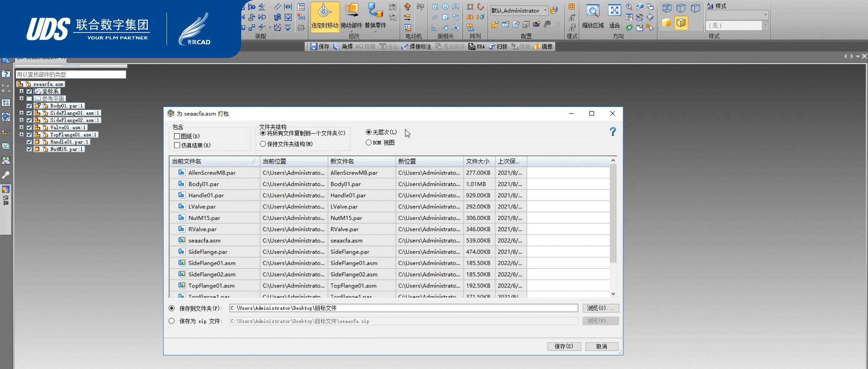Open the 默认,Administrator configuration dropdown
The image size is (868, 369).
(545, 11)
